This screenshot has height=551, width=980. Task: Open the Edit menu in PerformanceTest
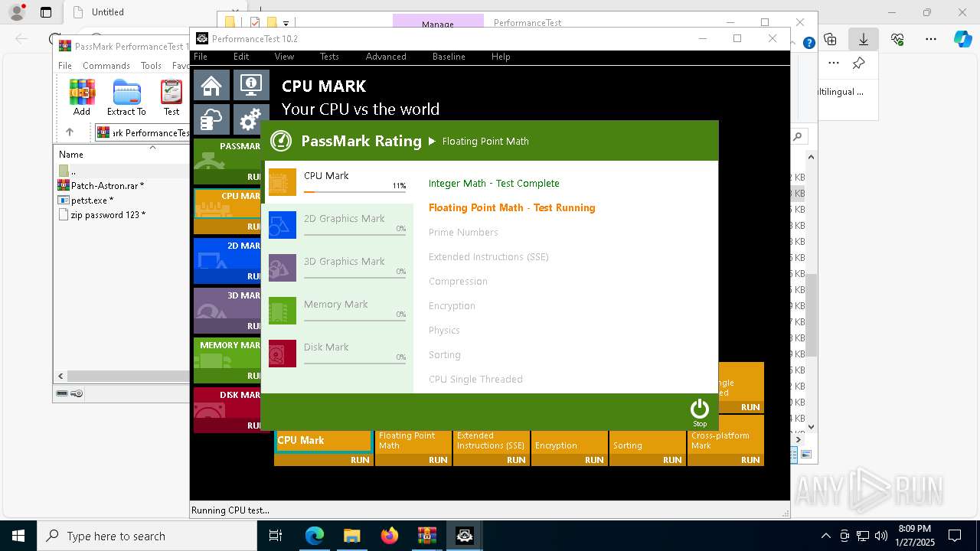pos(241,57)
